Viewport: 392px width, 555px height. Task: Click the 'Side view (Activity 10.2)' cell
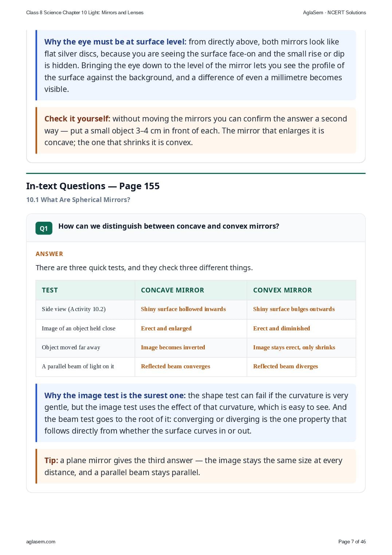coord(85,309)
